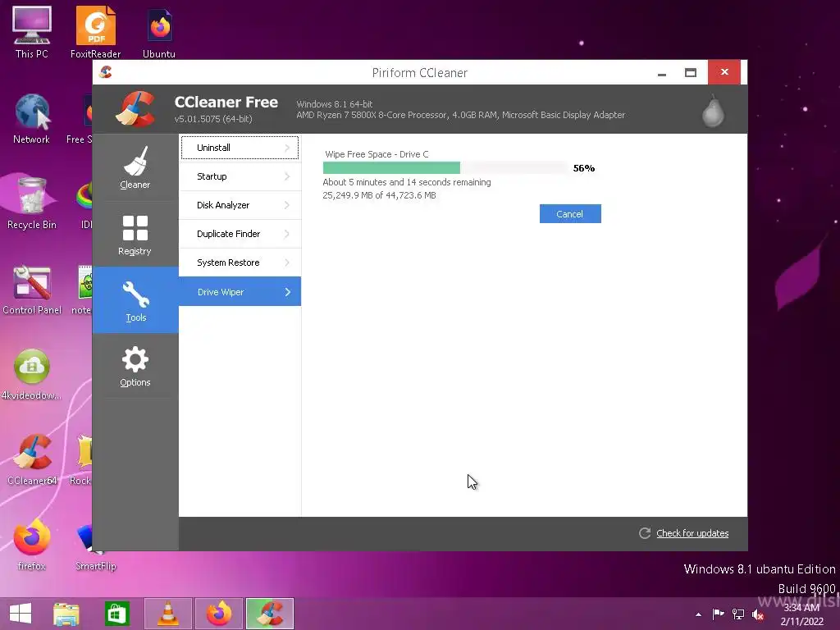Click the v5.01.5075 version text
This screenshot has height=630, width=840.
(213, 119)
